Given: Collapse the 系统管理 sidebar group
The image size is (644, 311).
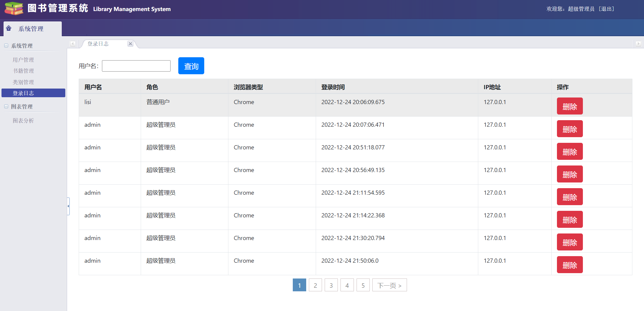Looking at the screenshot, I should point(6,46).
